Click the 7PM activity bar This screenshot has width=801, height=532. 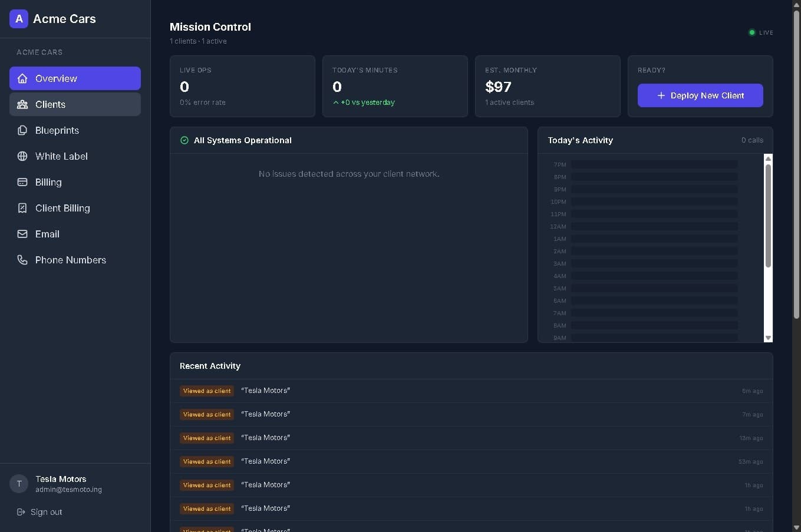coord(655,164)
